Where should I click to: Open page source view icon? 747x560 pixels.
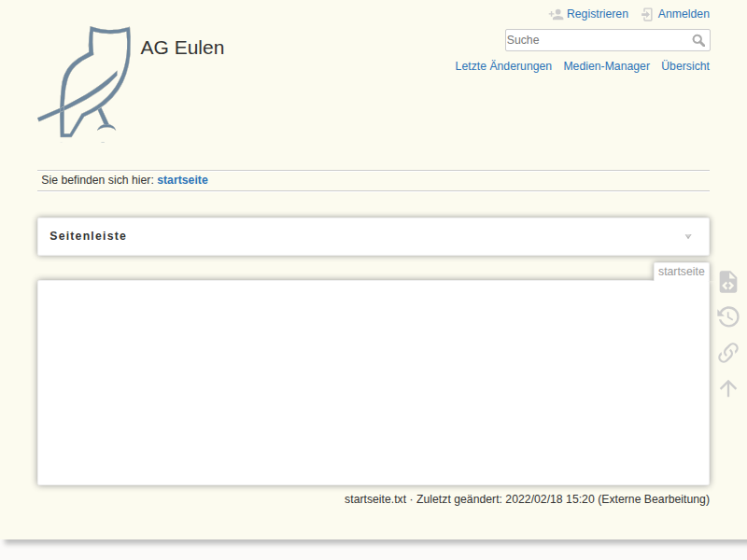click(x=728, y=282)
